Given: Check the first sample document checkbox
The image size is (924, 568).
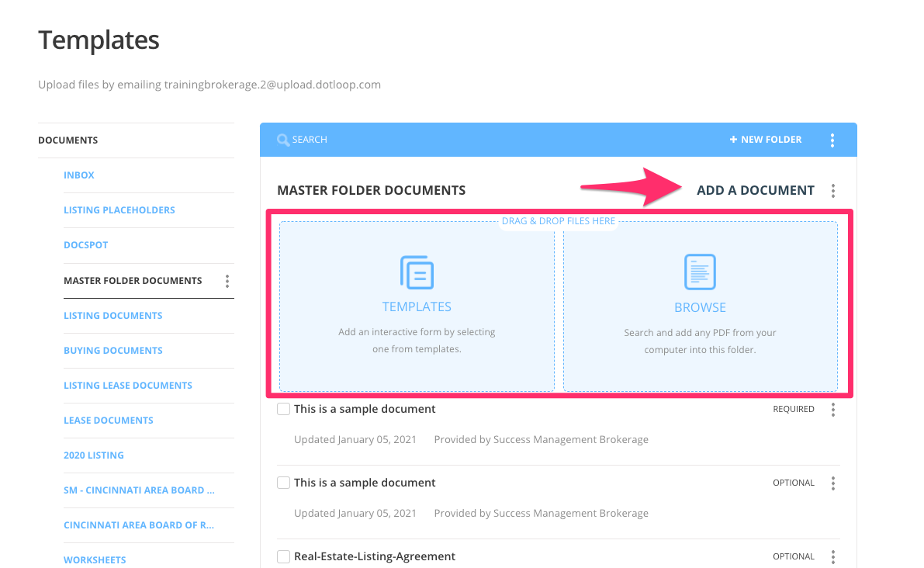Looking at the screenshot, I should click(283, 408).
